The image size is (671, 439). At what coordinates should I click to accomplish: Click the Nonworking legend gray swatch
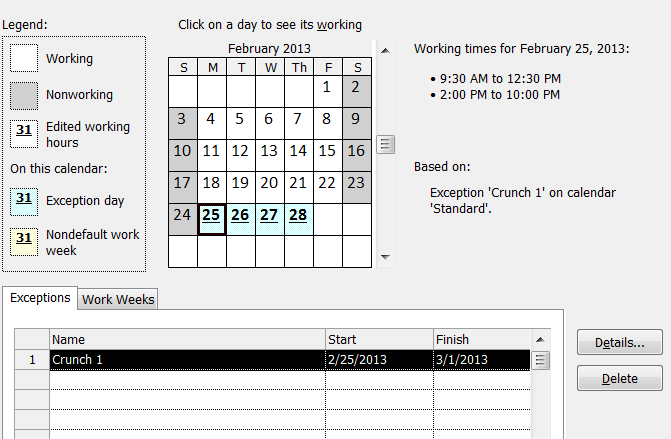coord(24,95)
